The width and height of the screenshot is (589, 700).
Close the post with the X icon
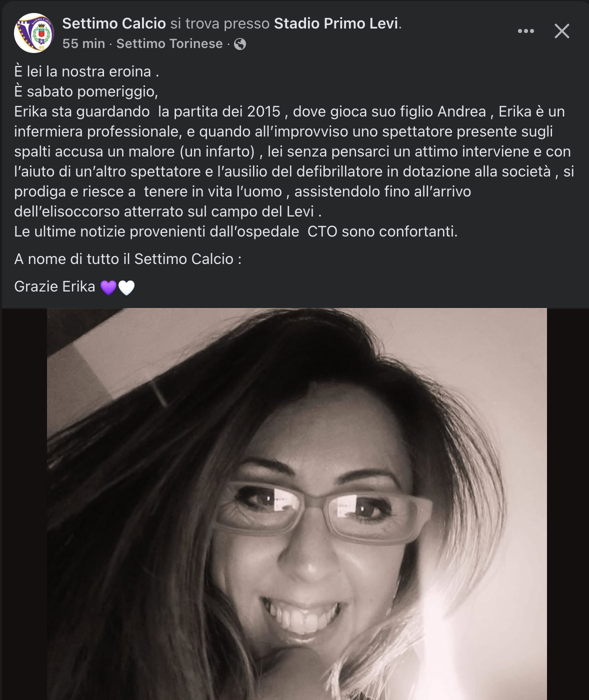562,31
